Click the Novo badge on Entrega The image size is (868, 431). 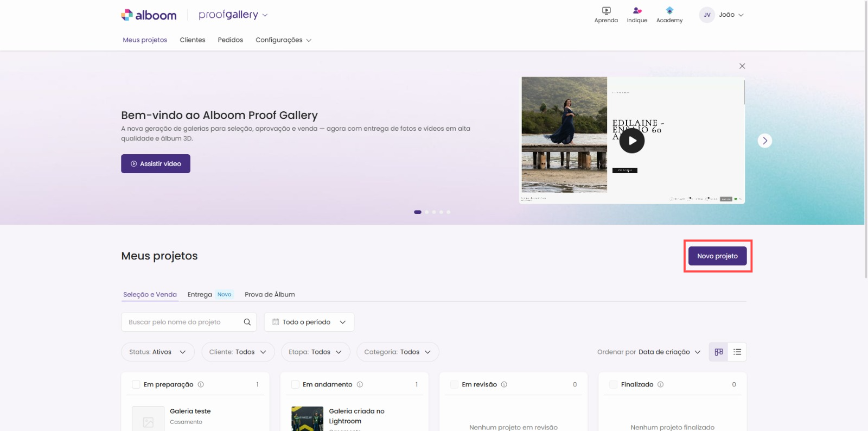pos(225,294)
